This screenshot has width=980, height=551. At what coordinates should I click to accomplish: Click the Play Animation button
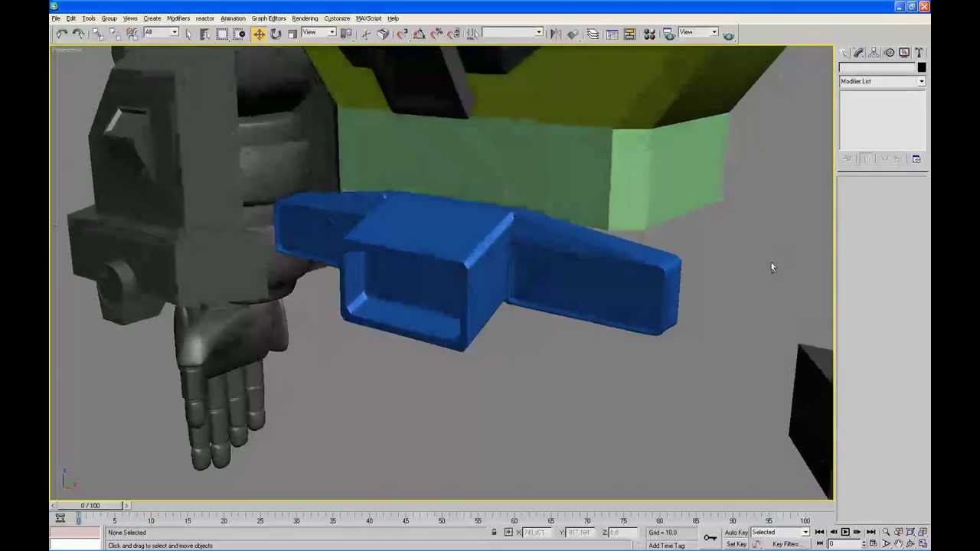coord(845,533)
